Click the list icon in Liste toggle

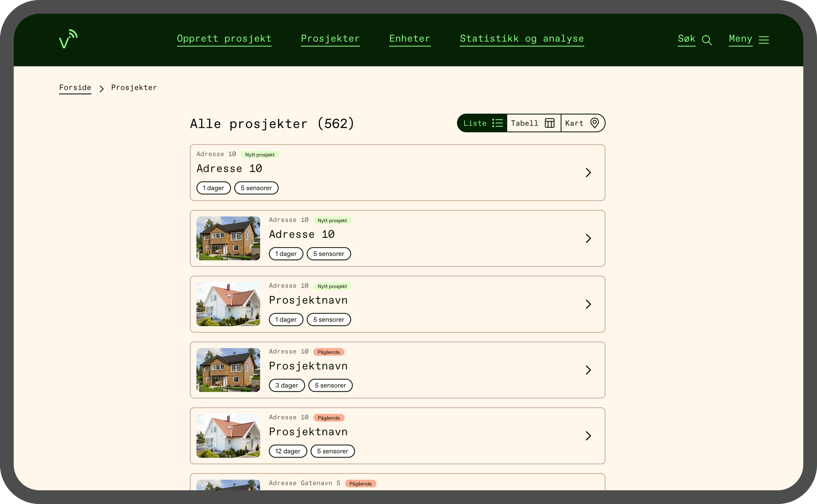click(x=497, y=123)
